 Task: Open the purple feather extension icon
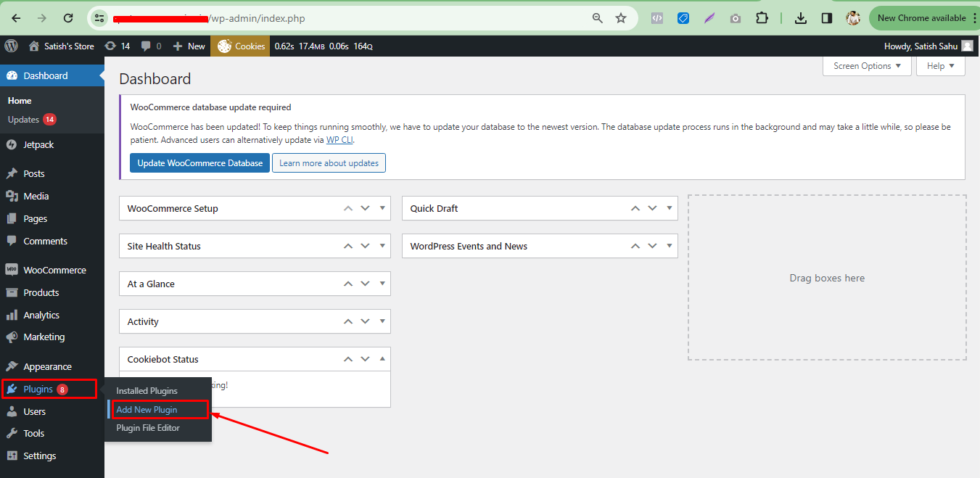tap(709, 18)
